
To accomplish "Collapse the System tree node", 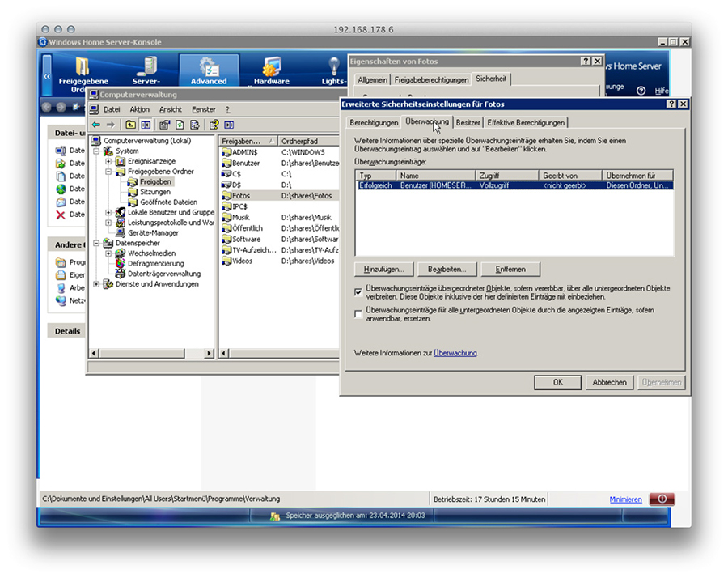I will pyautogui.click(x=97, y=151).
